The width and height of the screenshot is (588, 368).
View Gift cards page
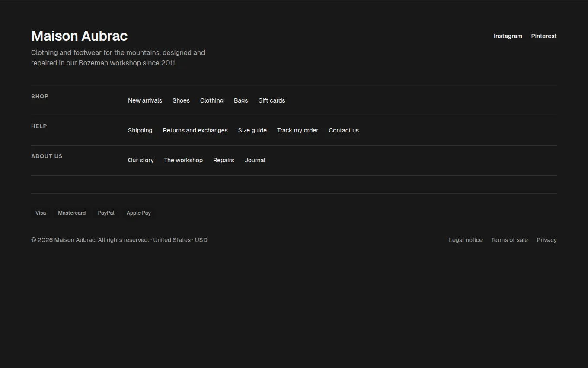pyautogui.click(x=272, y=100)
